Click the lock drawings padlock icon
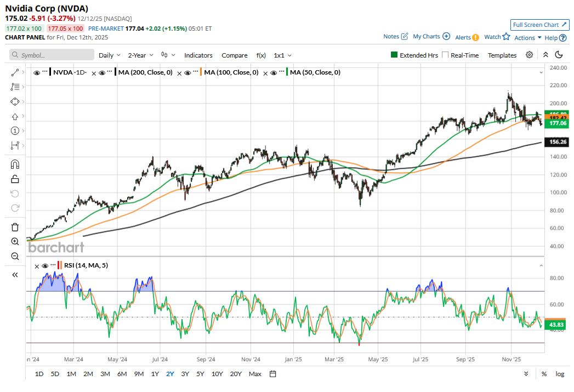 pos(15,179)
